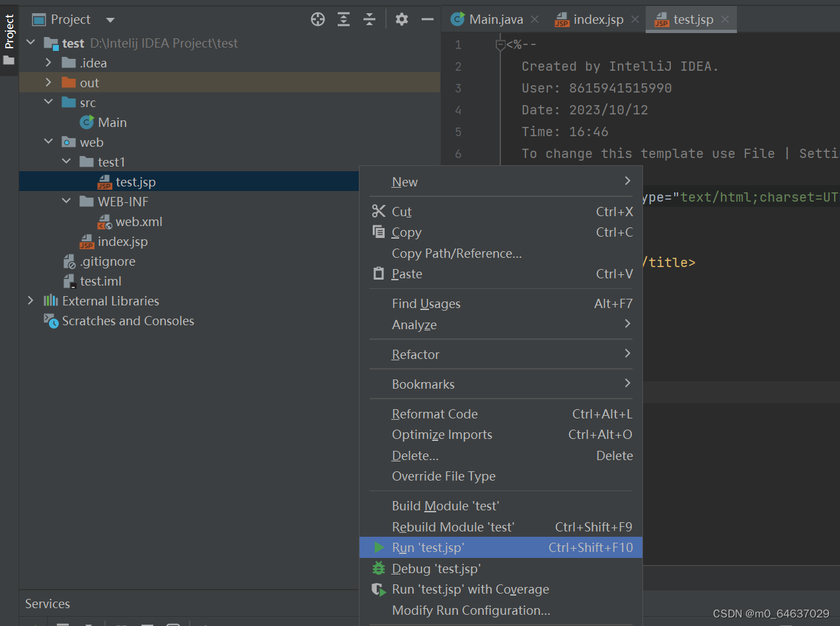Viewport: 840px width, 626px height.
Task: Select web.xml in the project tree
Action: [x=139, y=221]
